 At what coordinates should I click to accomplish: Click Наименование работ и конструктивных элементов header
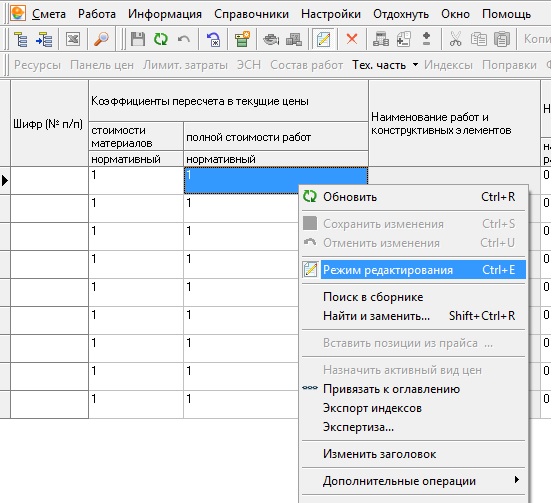tap(454, 124)
